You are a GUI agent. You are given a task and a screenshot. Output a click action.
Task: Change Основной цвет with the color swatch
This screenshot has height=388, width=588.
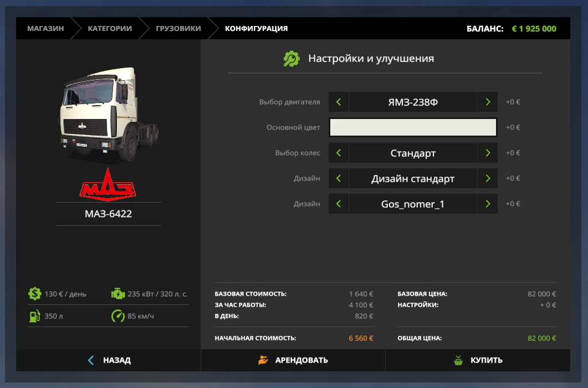tap(413, 127)
